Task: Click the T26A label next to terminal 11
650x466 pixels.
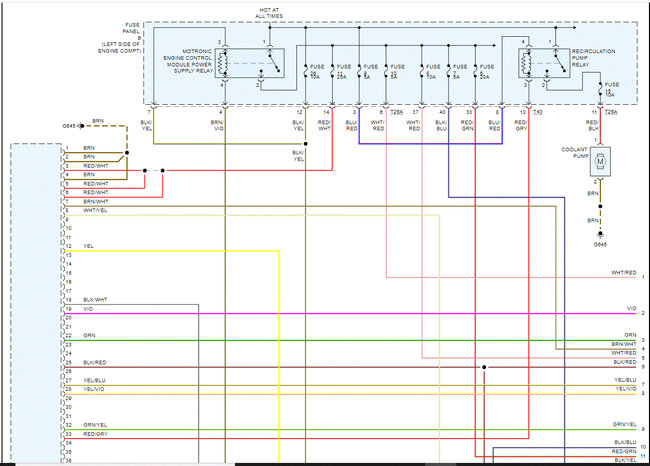Action: pos(611,112)
